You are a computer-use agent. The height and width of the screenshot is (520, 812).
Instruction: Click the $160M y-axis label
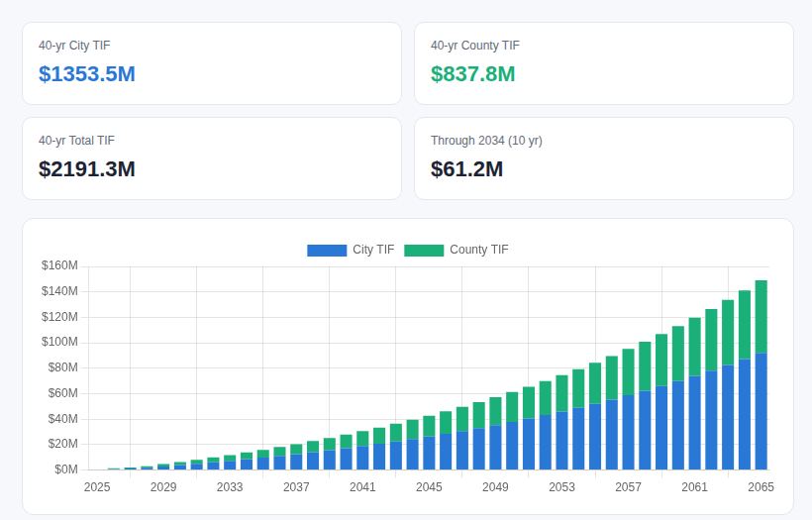coord(59,265)
